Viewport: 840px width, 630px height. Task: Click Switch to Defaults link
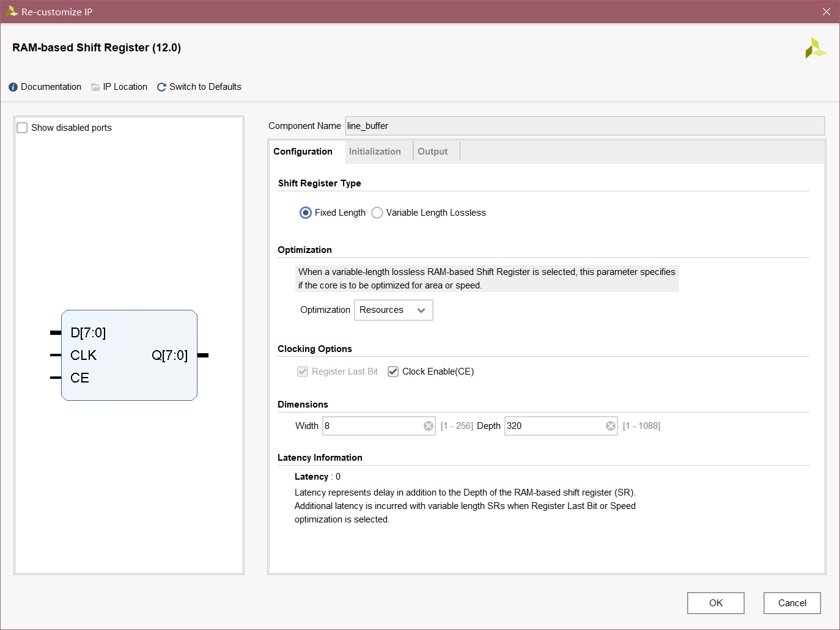coord(205,87)
